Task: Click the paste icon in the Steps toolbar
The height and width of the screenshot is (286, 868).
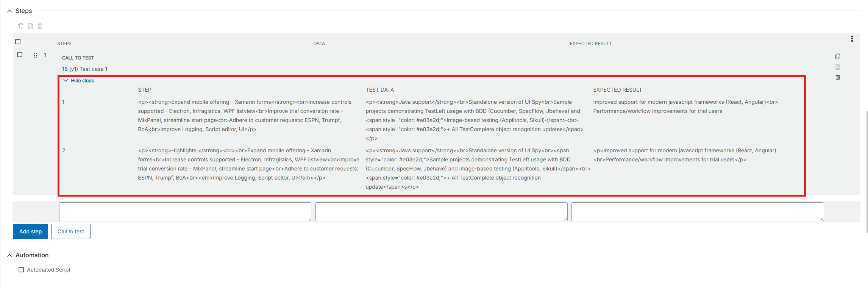Action: click(x=30, y=26)
